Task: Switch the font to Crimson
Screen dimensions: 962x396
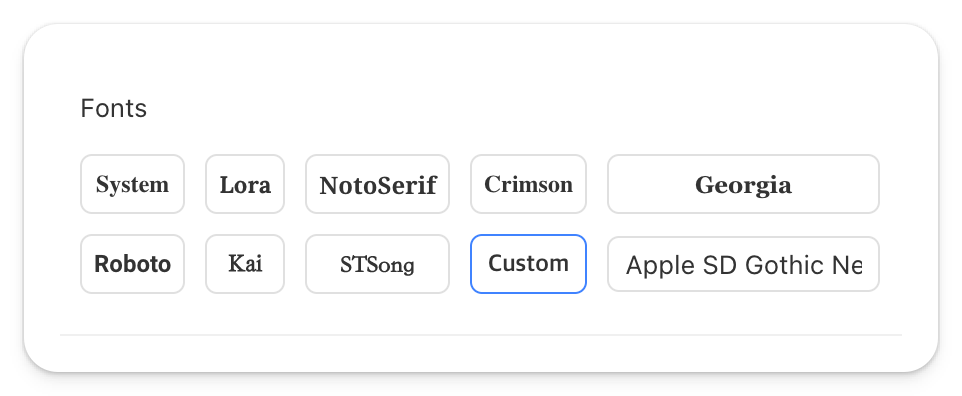Action: 528,184
